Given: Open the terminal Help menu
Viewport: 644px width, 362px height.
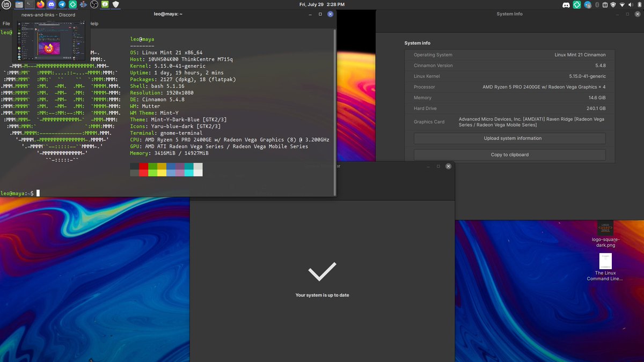Looking at the screenshot, I should point(94,24).
